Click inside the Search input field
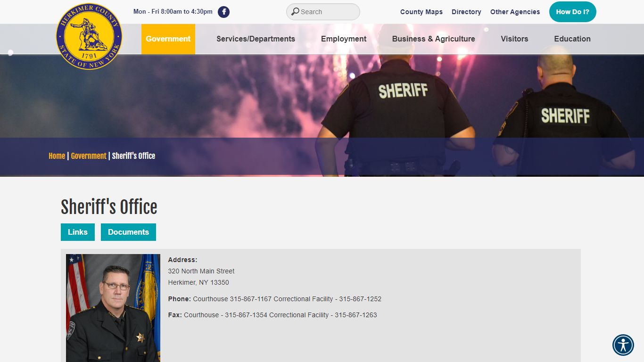Viewport: 644px width, 362px height. pos(328,12)
